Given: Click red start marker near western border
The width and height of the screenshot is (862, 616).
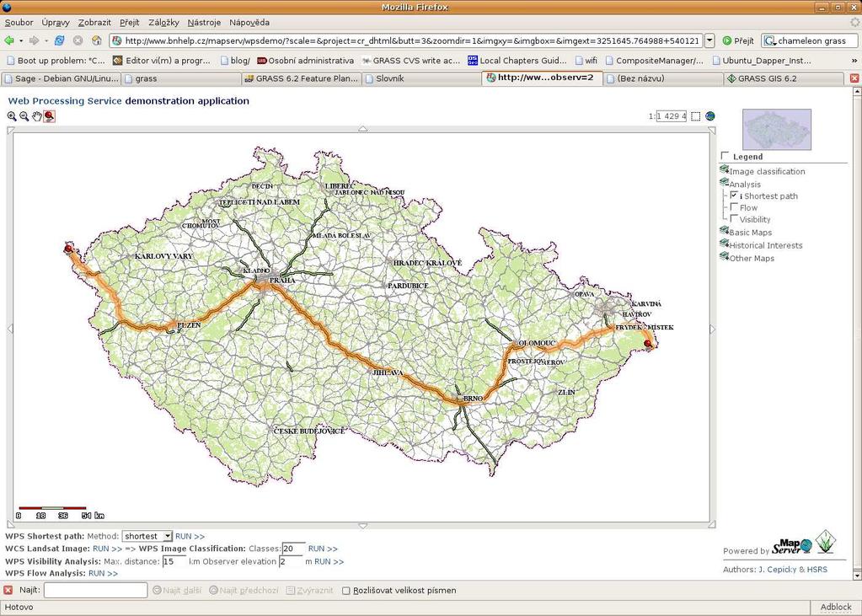Looking at the screenshot, I should click(x=68, y=249).
